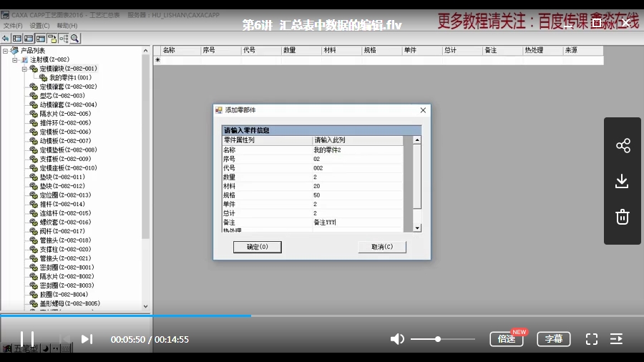Screen dimensions: 644x362
Task: Select 动模板(Z-082-007) in the tree
Action: 65,141
